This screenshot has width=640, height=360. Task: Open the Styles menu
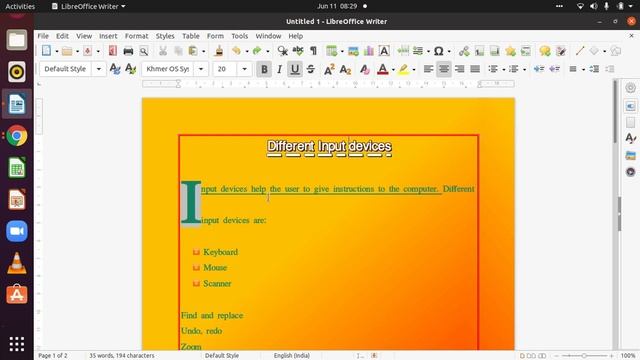(x=165, y=36)
